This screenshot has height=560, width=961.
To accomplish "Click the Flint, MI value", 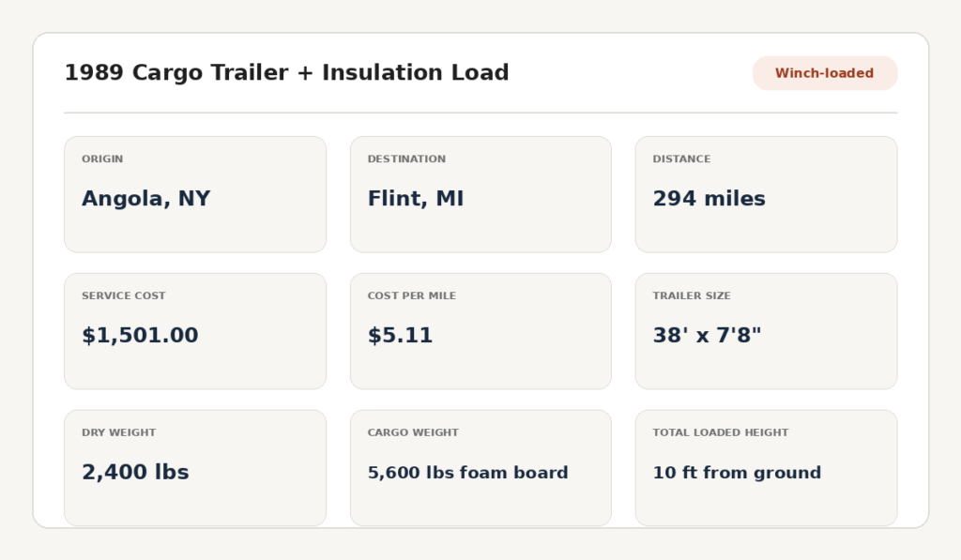I will point(416,199).
